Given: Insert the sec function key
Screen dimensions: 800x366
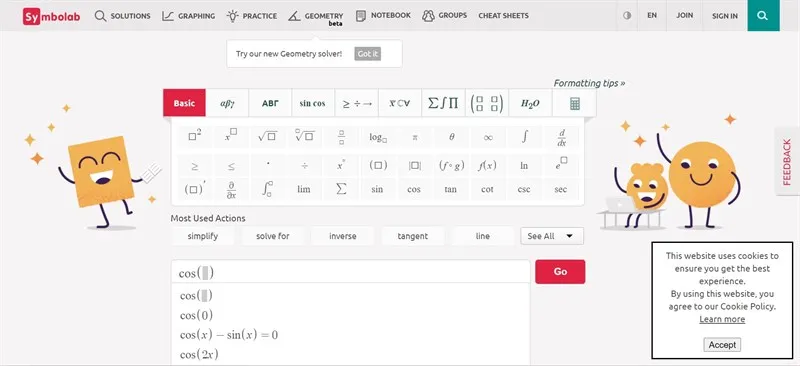Looking at the screenshot, I should (561, 189).
